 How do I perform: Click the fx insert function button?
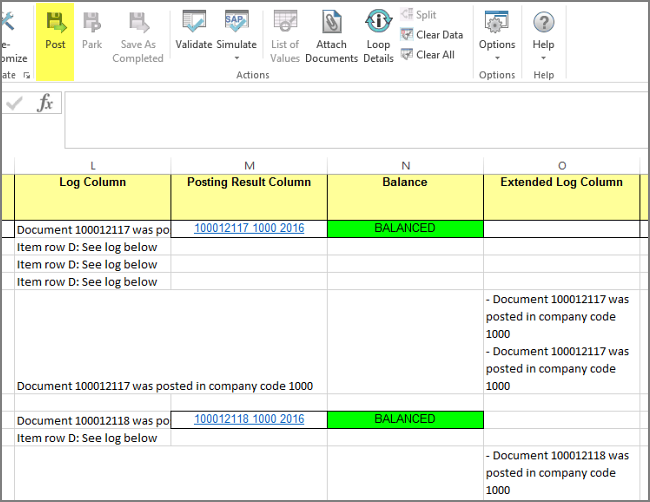tap(45, 103)
